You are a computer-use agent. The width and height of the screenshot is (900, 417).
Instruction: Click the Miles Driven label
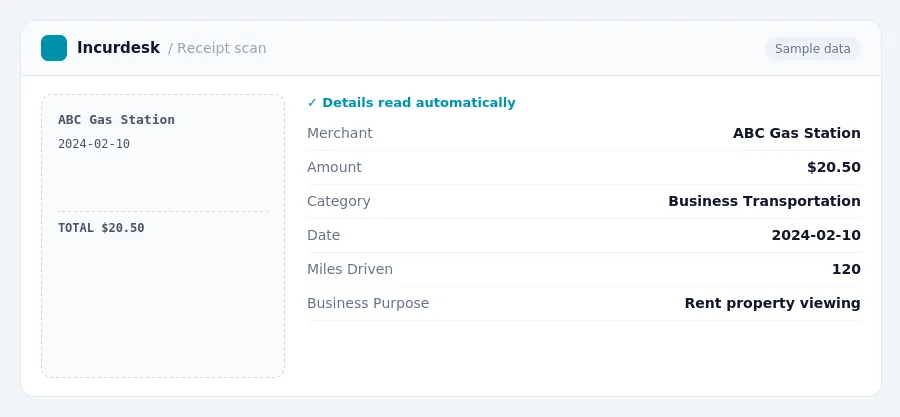click(350, 269)
